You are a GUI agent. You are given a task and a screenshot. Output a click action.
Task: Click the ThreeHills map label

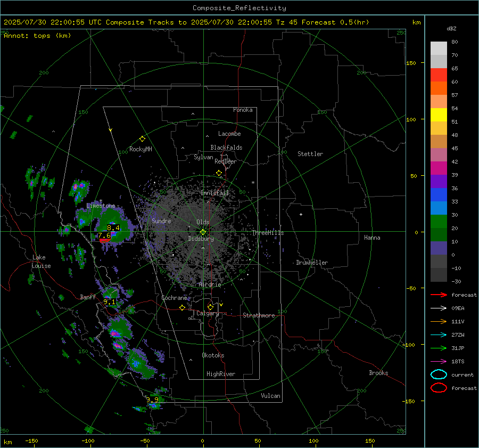[x=268, y=233]
